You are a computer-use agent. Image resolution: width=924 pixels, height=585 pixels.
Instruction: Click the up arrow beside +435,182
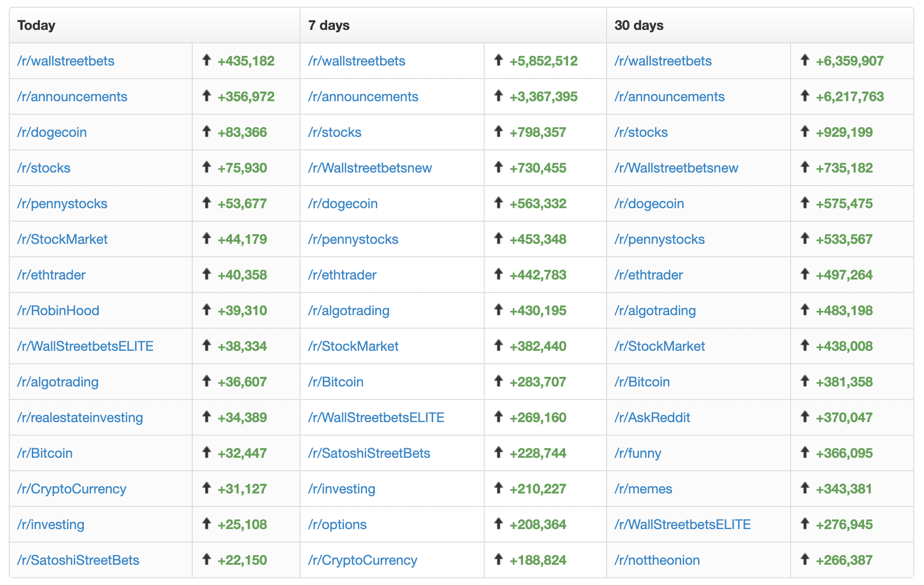(x=207, y=60)
